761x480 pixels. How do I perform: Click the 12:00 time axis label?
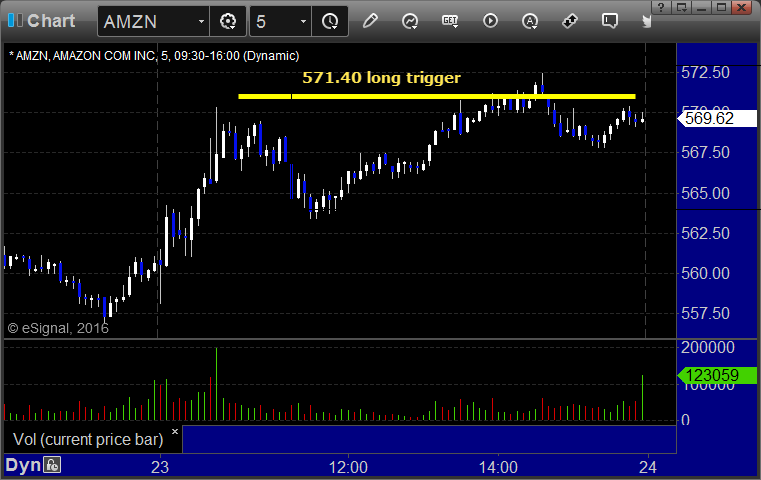coord(348,467)
